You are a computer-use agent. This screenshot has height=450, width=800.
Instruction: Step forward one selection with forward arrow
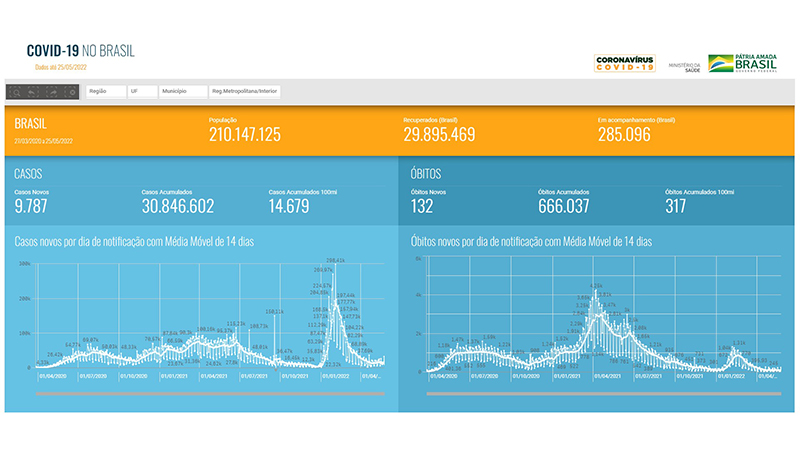click(x=52, y=91)
